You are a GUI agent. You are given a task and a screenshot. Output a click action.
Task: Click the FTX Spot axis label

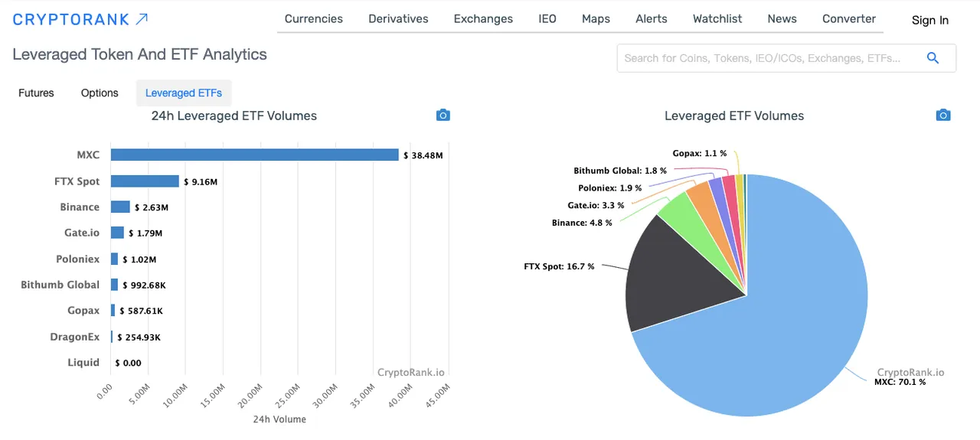coord(77,181)
